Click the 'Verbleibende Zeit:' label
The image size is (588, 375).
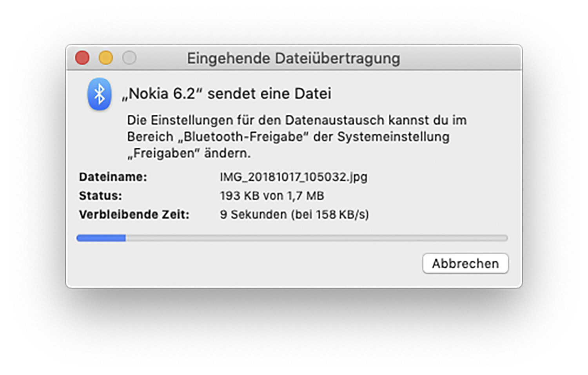(x=134, y=214)
